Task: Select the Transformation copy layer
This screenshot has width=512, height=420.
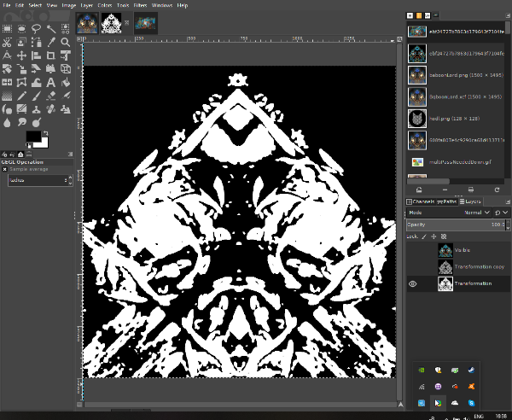Action: pyautogui.click(x=458, y=267)
